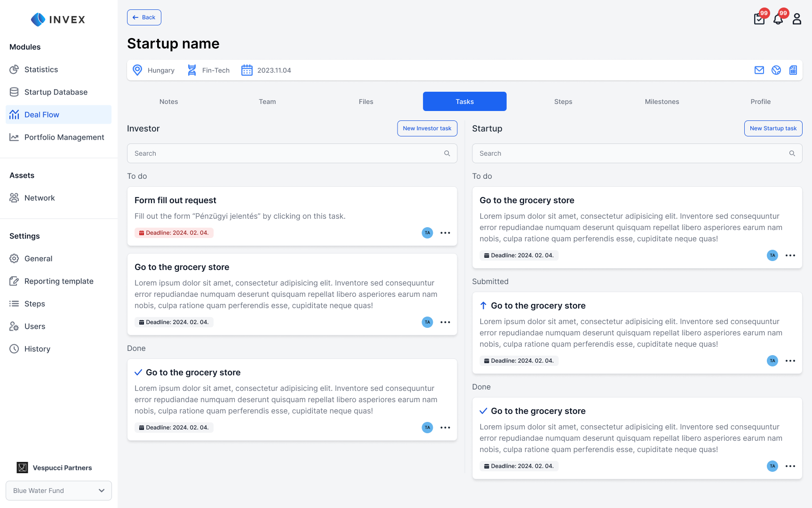Go back using the Back button
The width and height of the screenshot is (812, 508).
click(144, 17)
